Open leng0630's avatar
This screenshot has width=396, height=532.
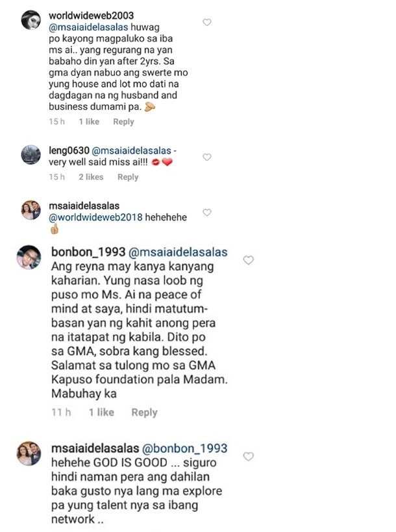coord(31,154)
